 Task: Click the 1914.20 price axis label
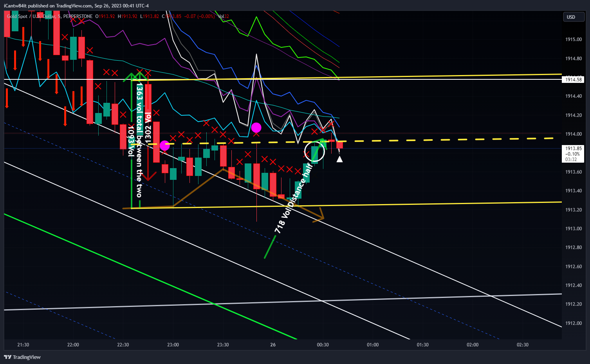coord(573,115)
